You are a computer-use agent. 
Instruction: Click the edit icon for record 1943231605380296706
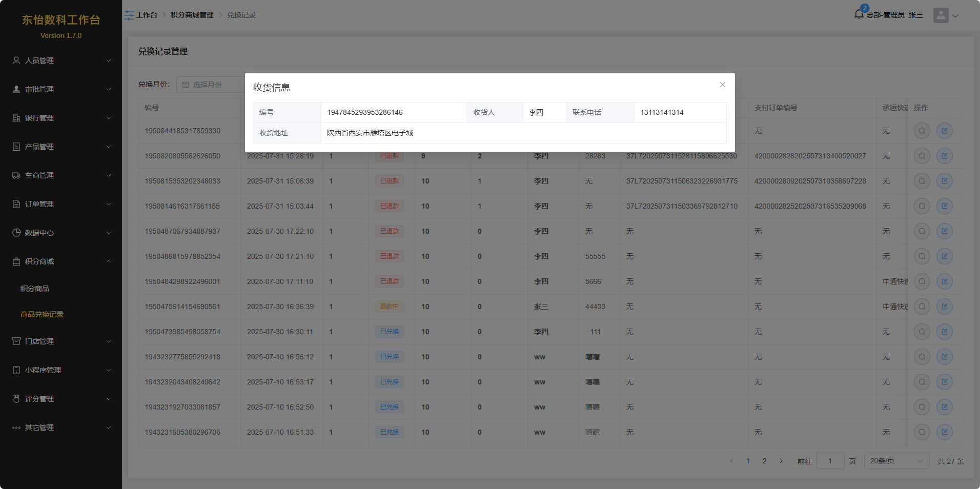[x=944, y=432]
